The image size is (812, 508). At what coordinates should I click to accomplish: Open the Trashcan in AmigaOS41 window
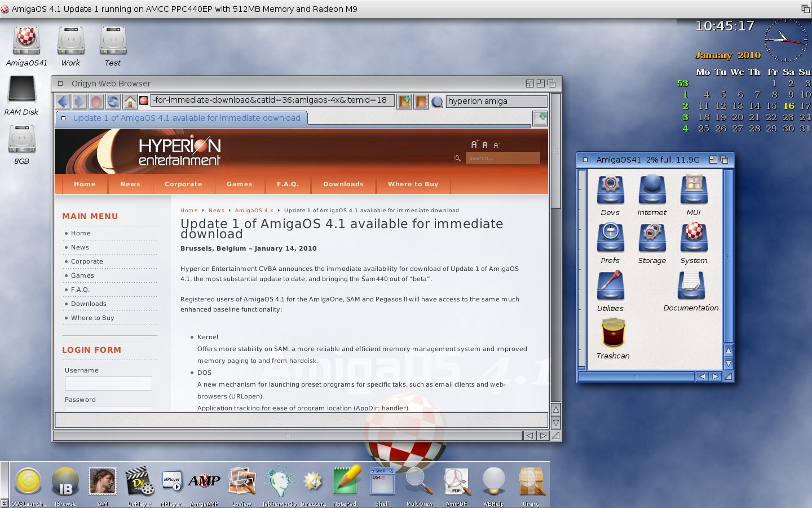[x=613, y=333]
